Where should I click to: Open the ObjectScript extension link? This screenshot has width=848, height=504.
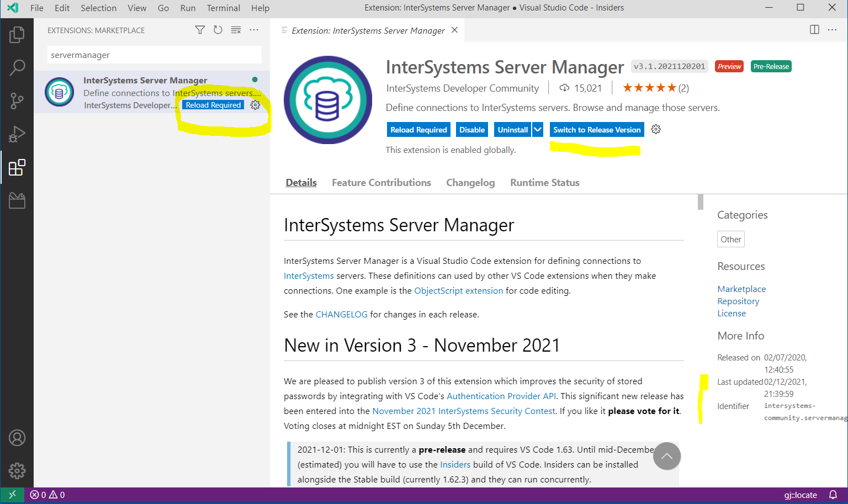click(459, 290)
